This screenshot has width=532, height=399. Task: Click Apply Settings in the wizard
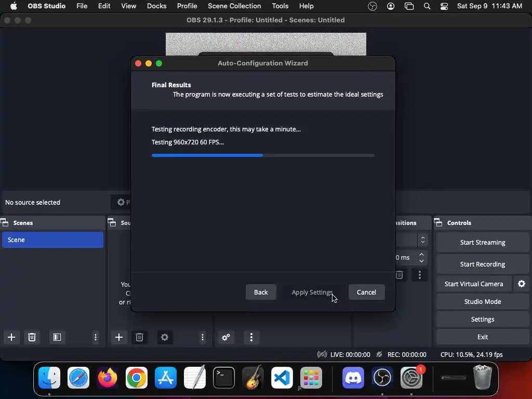(x=312, y=292)
